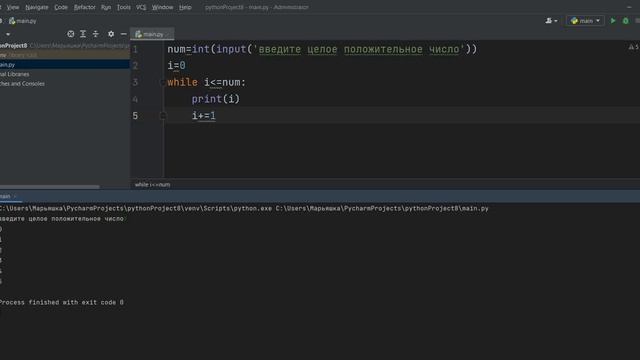This screenshot has height=360, width=640.
Task: Open the Project view selector dropdown arrow
Action: (x=8, y=34)
